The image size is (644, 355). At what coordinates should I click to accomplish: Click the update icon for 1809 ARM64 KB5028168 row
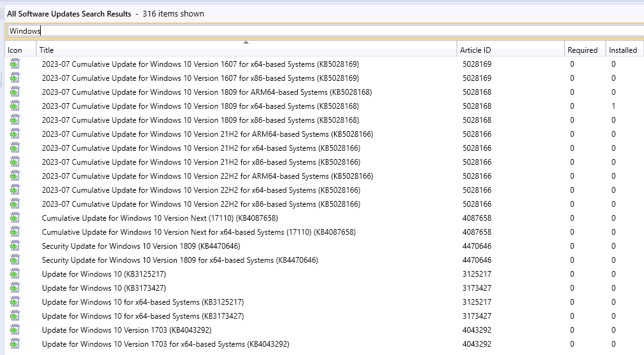click(15, 92)
